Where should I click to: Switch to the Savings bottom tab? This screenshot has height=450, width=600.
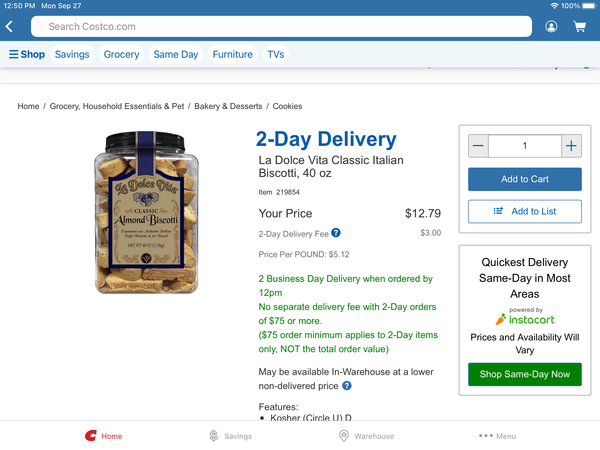[230, 436]
